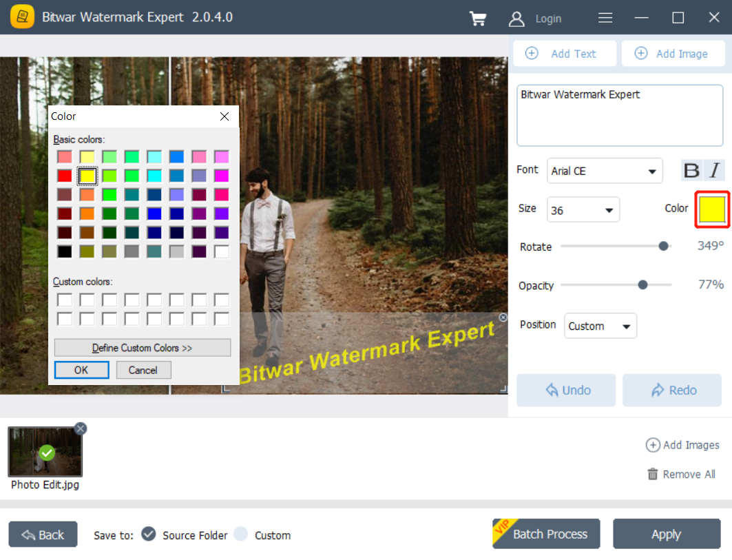Pick the light pink basic color
Screen dimensions: 732x560
coord(199,156)
